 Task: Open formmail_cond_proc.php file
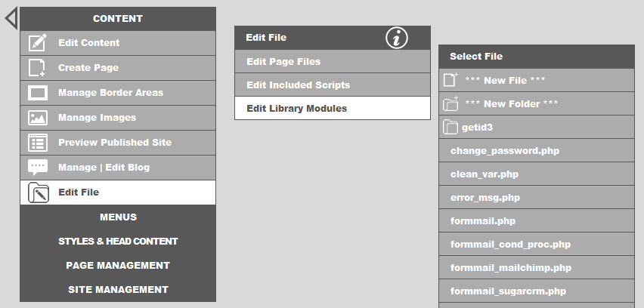click(x=537, y=244)
